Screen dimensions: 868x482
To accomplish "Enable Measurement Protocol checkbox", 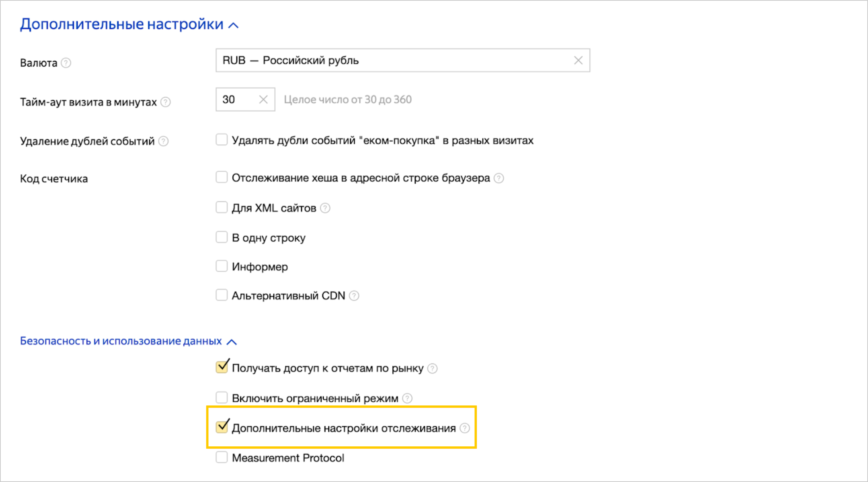I will pos(222,457).
